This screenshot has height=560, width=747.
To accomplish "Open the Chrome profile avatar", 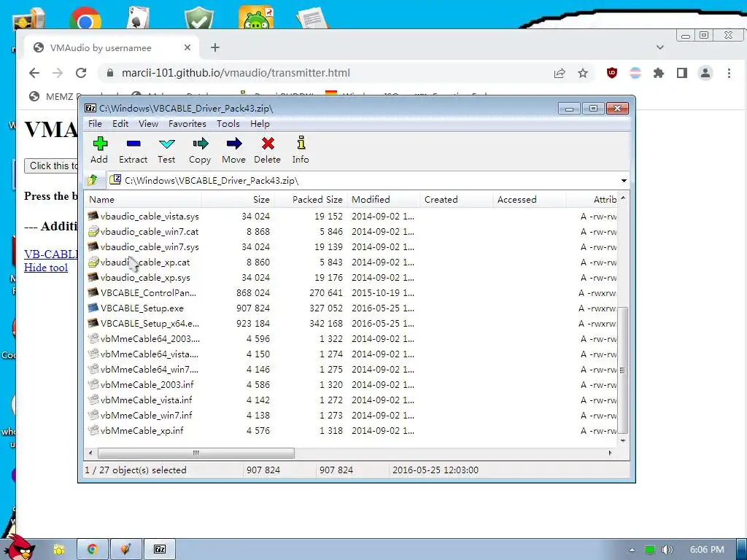I will [705, 73].
